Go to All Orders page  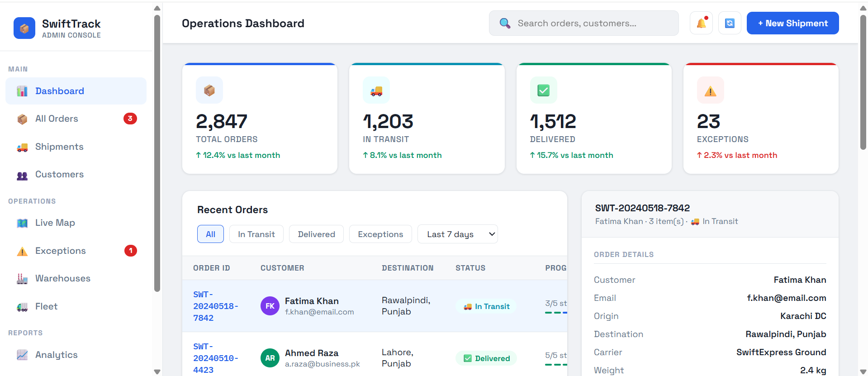(x=76, y=119)
